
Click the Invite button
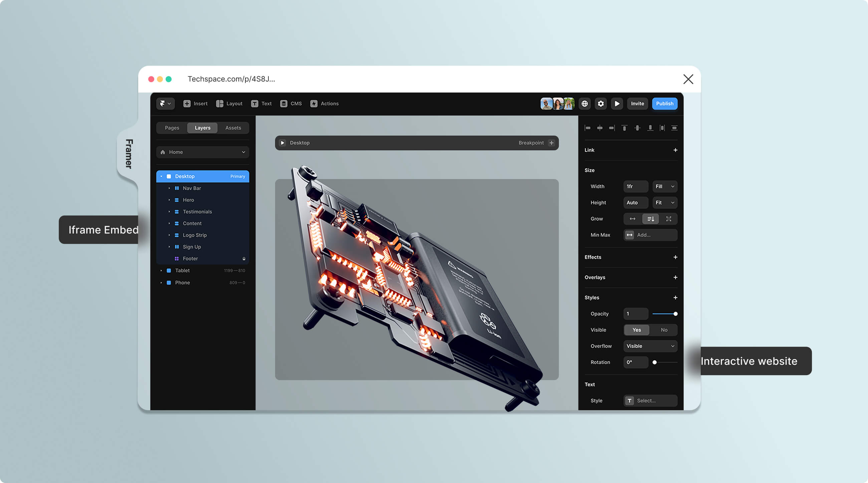tap(637, 104)
